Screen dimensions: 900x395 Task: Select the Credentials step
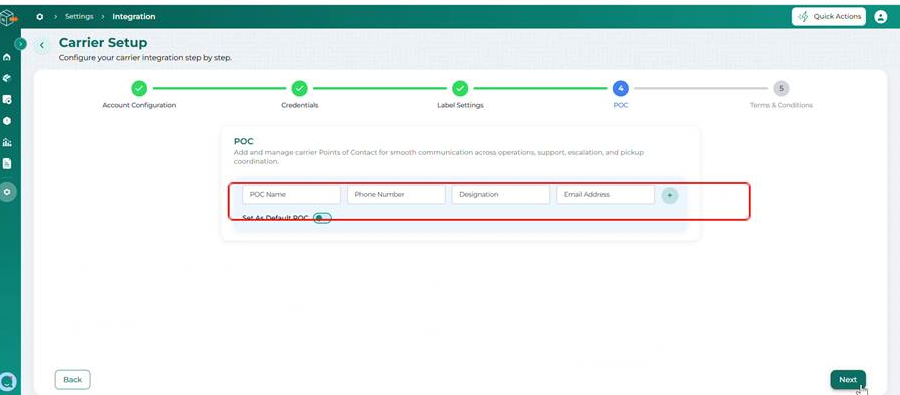300,88
